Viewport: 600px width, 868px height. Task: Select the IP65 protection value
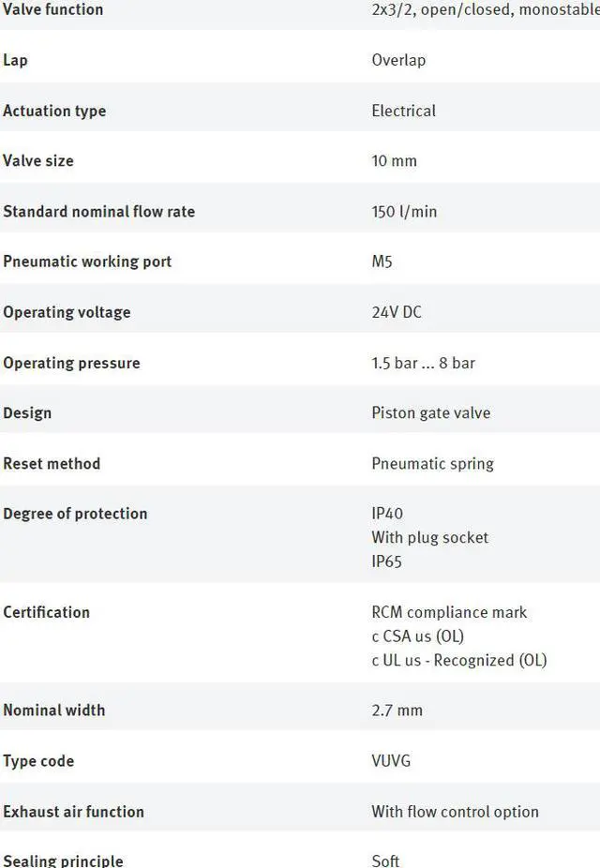(386, 561)
